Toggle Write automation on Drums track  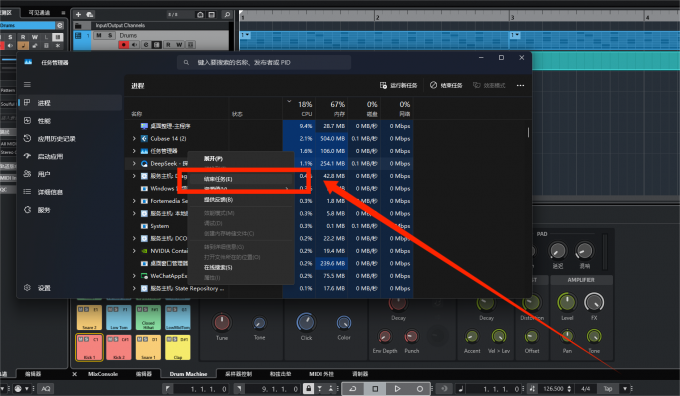coord(179,45)
